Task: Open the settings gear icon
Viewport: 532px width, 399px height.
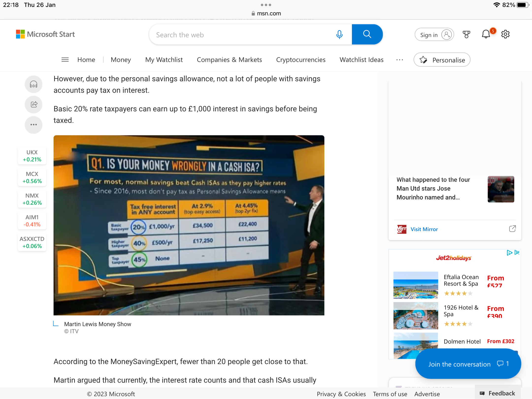Action: coord(505,34)
